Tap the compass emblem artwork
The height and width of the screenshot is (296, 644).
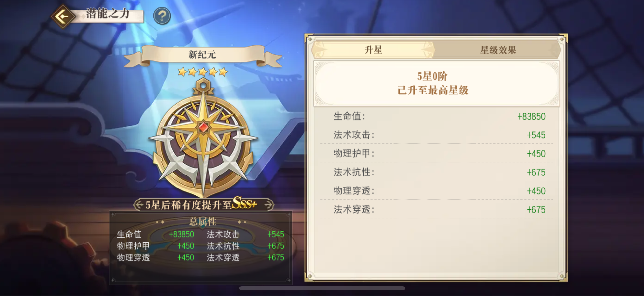(203, 137)
